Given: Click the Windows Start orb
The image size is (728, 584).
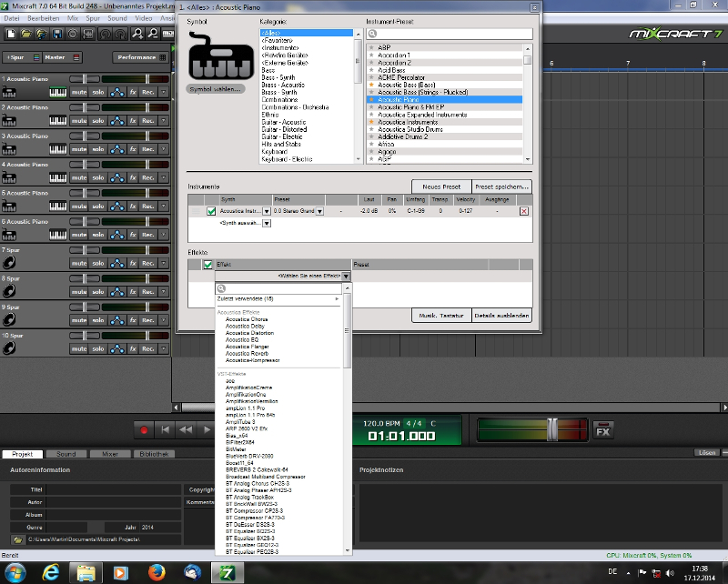Looking at the screenshot, I should (15, 572).
